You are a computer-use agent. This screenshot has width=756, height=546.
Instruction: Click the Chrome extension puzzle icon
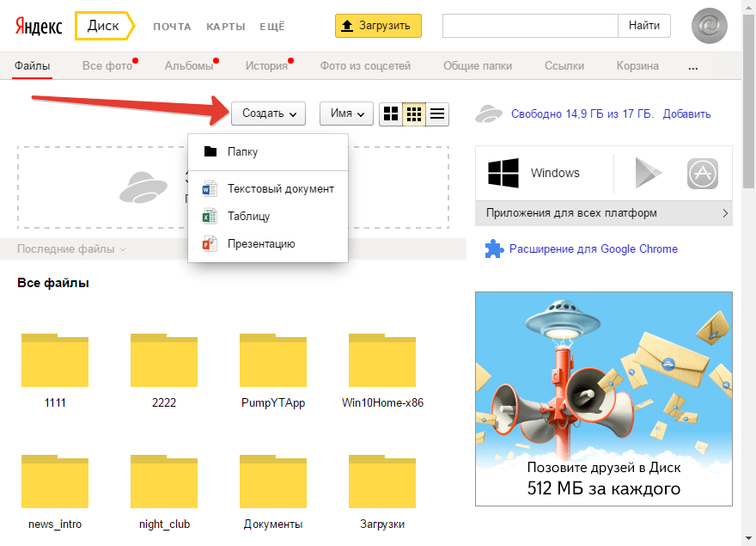pyautogui.click(x=493, y=249)
